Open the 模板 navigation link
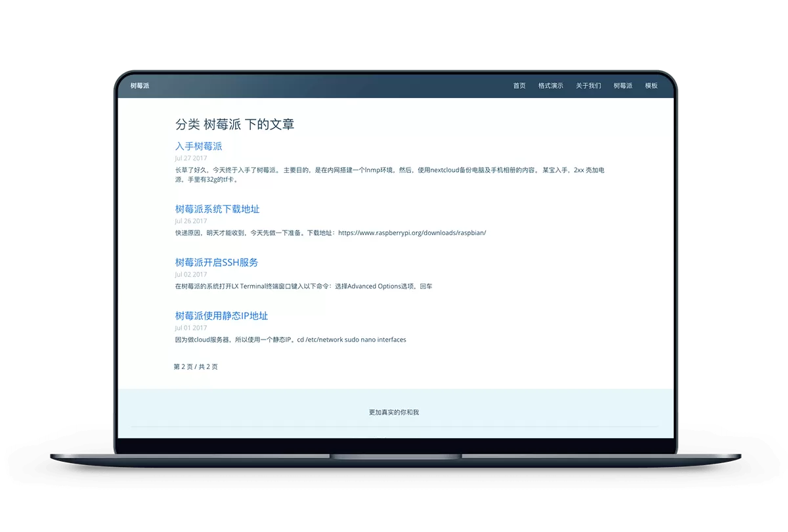788x532 pixels. tap(651, 86)
